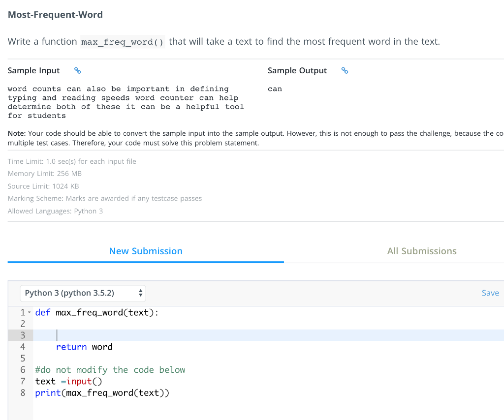Screen dimensions: 504x420
Task: Click the 'Sample Output' heading
Action: (x=297, y=71)
